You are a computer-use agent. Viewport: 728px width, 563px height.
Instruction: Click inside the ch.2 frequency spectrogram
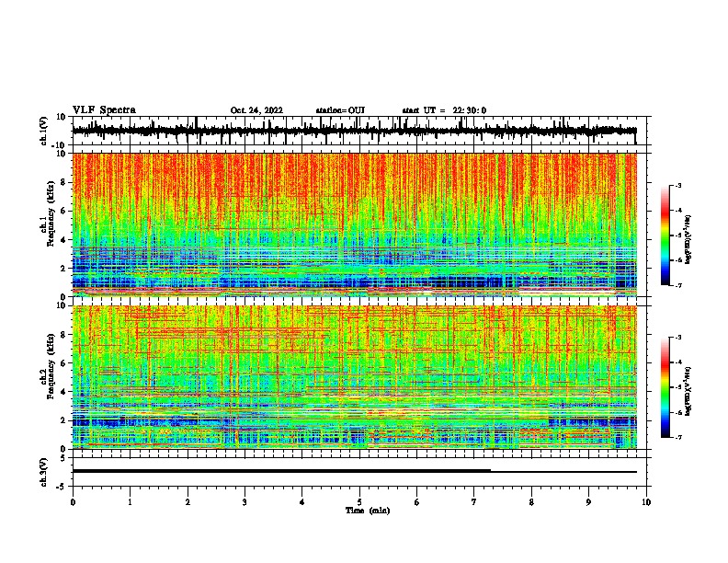click(x=354, y=377)
